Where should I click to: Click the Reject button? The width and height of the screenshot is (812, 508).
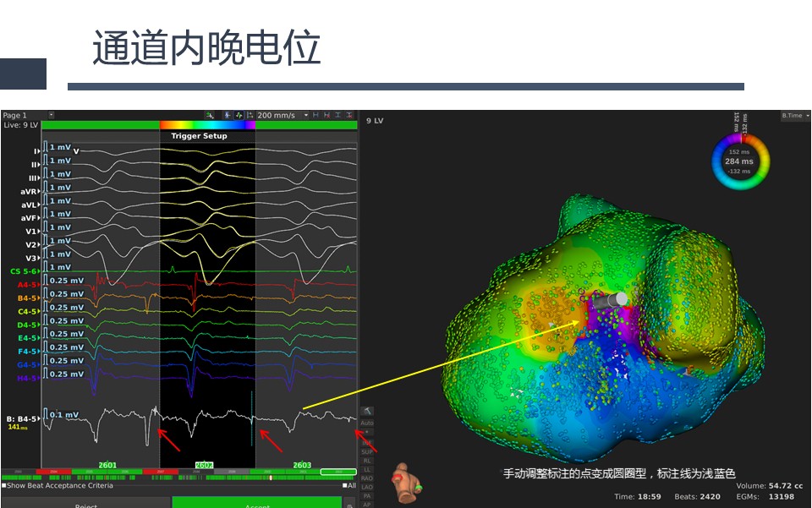pos(86,503)
